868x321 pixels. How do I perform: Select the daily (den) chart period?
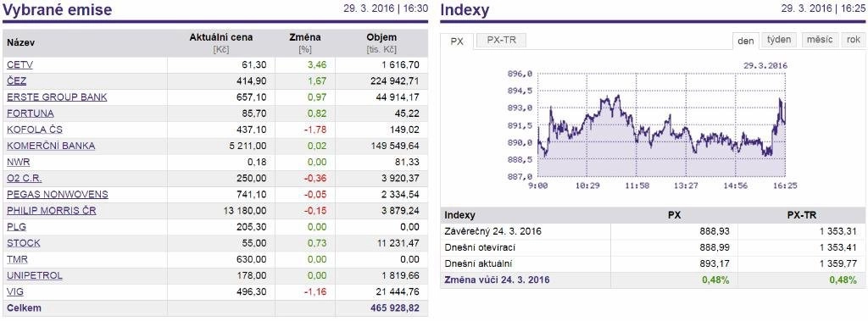(746, 42)
